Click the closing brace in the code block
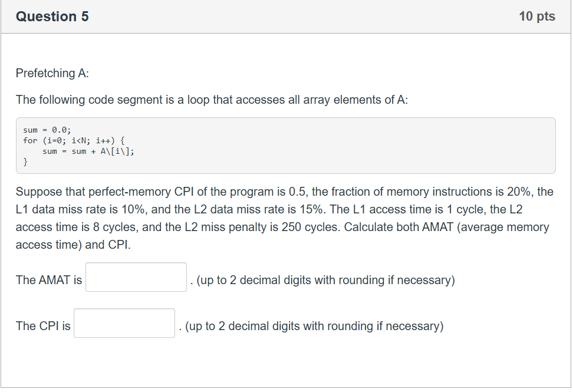Image resolution: width=573 pixels, height=392 pixels. coord(25,162)
